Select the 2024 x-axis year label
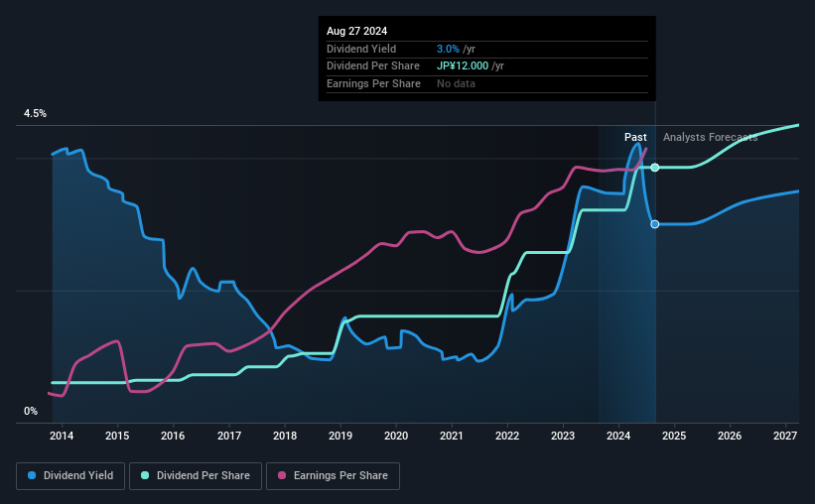815x504 pixels. 618,436
